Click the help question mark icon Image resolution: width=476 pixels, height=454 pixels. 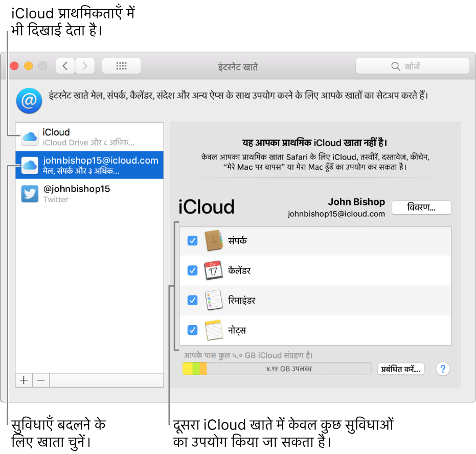pyautogui.click(x=442, y=369)
